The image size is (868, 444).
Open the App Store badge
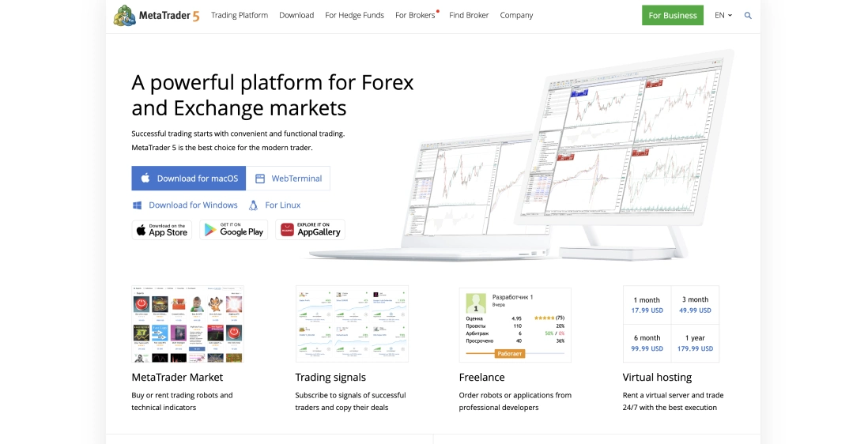161,230
